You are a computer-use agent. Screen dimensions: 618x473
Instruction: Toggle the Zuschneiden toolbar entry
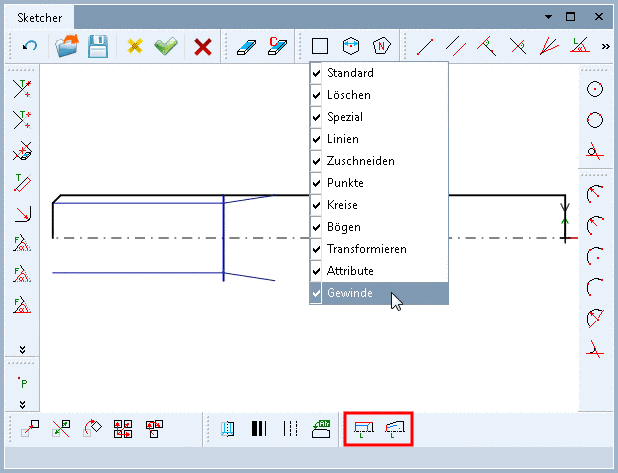click(379, 161)
